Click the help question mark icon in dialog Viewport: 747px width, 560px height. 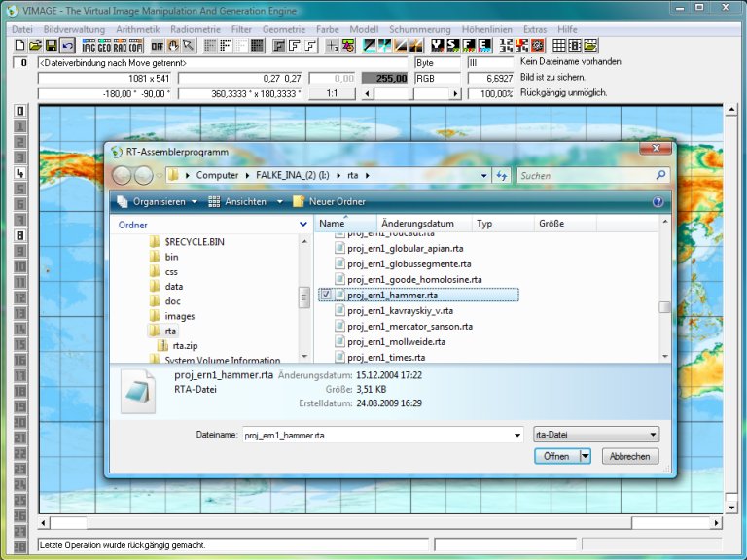(658, 202)
